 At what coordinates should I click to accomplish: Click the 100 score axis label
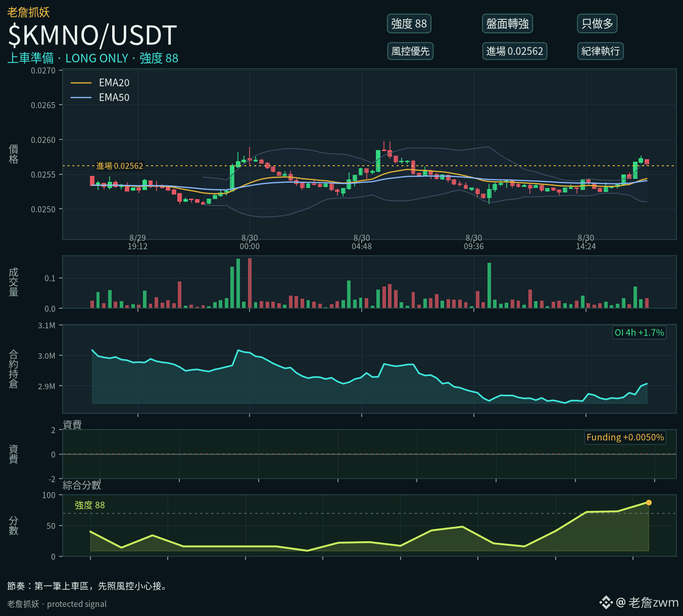pos(49,495)
